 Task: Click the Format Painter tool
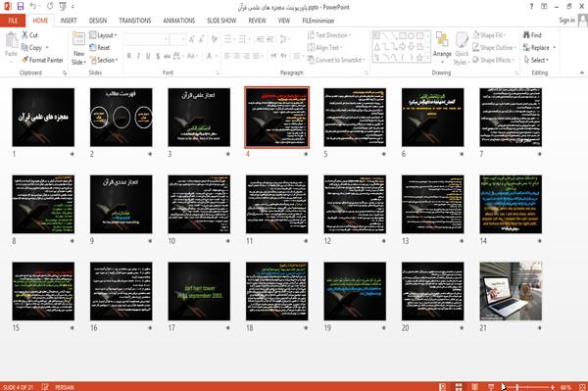pyautogui.click(x=42, y=60)
